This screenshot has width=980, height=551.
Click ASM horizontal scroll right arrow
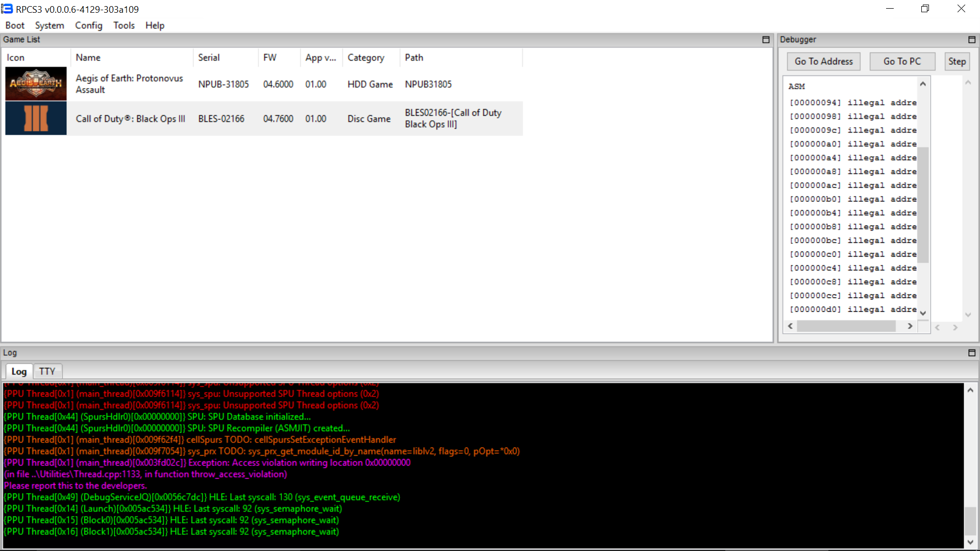[x=910, y=326]
